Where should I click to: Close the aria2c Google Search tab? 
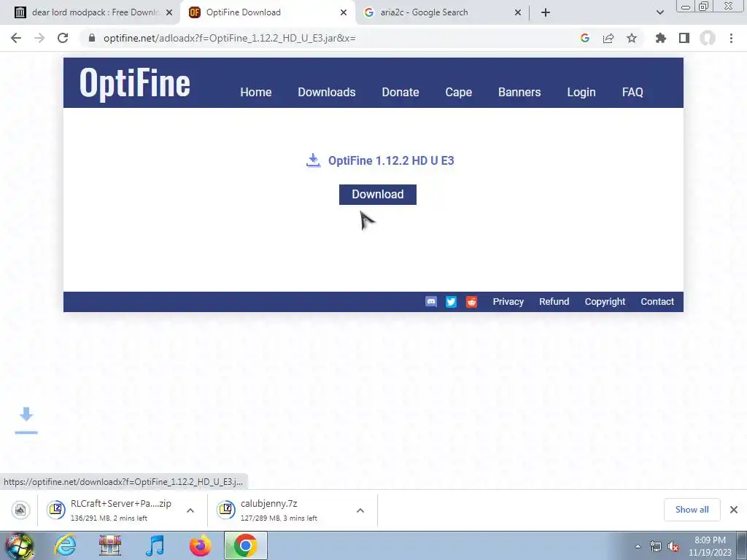(x=518, y=12)
